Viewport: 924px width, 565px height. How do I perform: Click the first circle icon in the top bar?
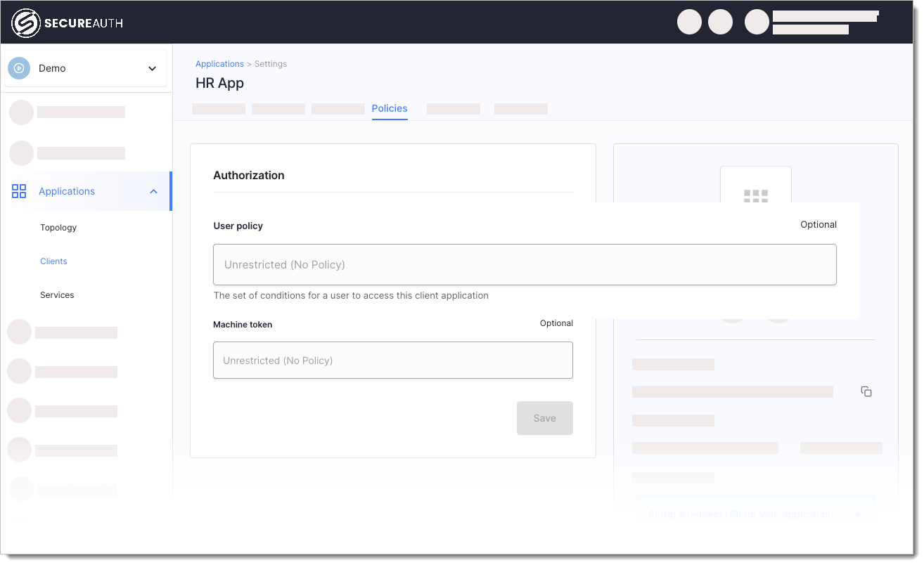(x=689, y=22)
